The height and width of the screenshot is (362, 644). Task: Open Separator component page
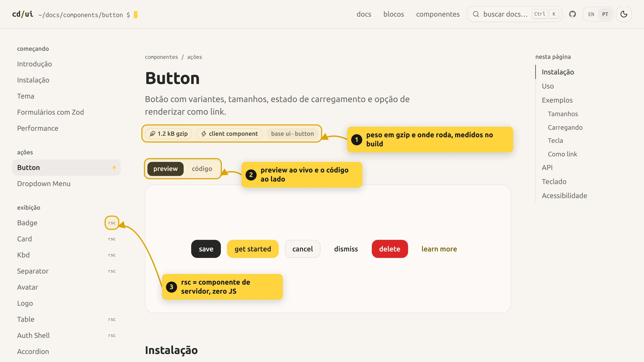[66, 271]
